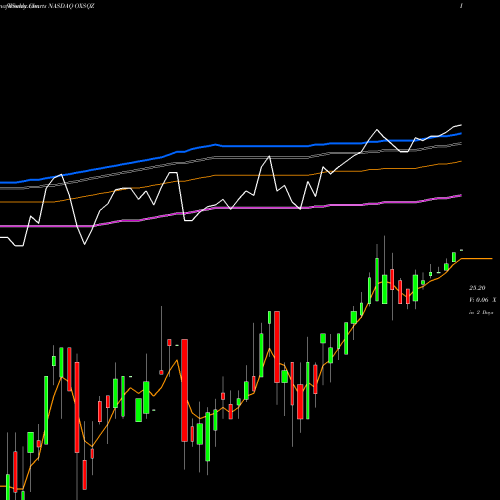This screenshot has height=500, width=500.
Task: Click the "in 2 Days" label
Action: (x=481, y=313)
